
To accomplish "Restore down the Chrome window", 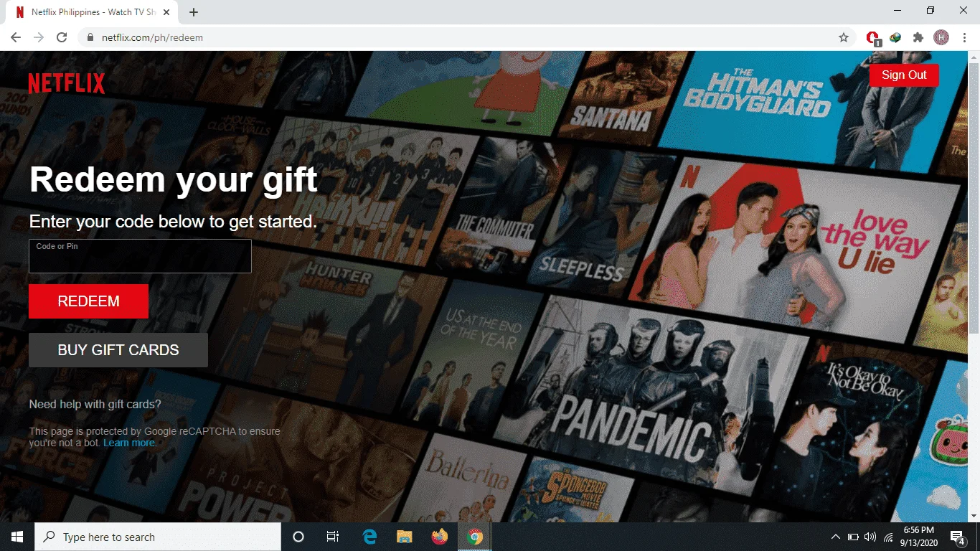I will [x=930, y=11].
